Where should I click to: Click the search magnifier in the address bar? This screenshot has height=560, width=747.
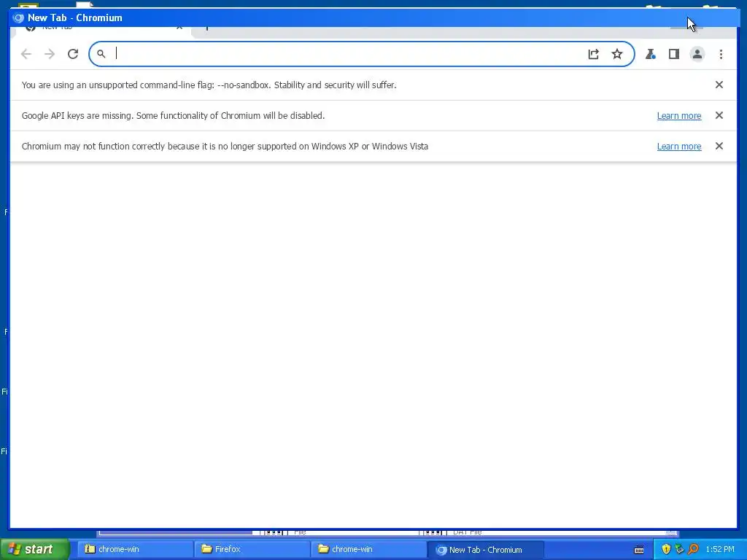coord(101,54)
